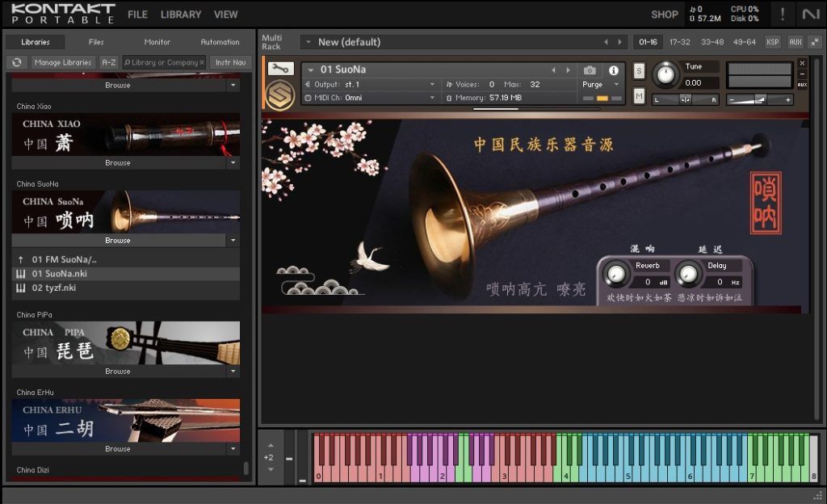Screen dimensions: 827x504
Task: Click Manage Libraries button
Action: 63,62
